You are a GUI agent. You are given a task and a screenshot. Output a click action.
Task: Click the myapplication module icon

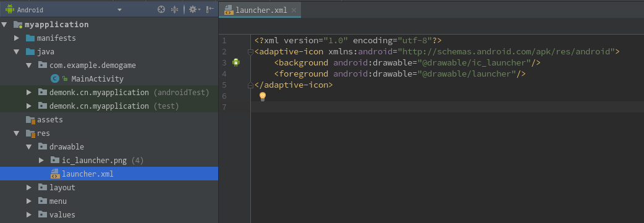click(18, 25)
